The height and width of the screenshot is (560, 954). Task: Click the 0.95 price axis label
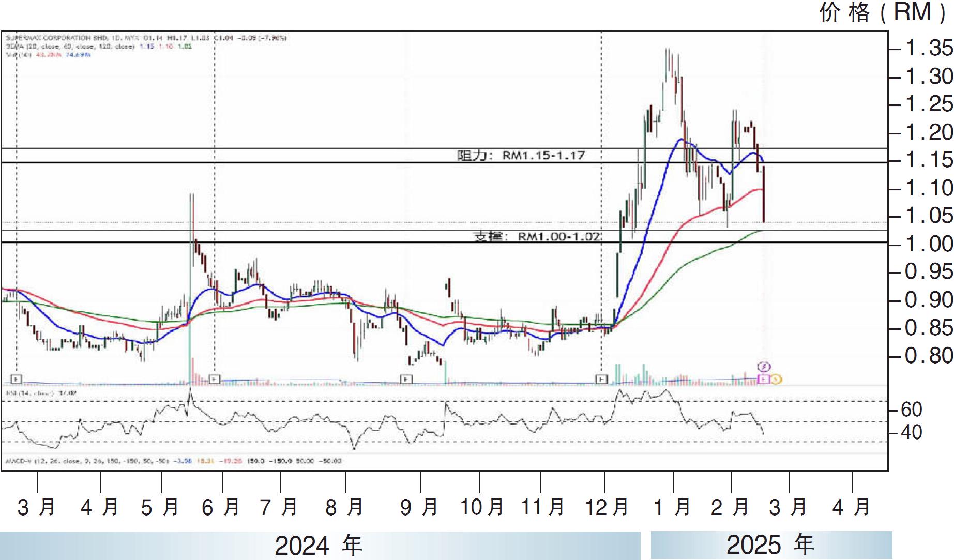(928, 271)
